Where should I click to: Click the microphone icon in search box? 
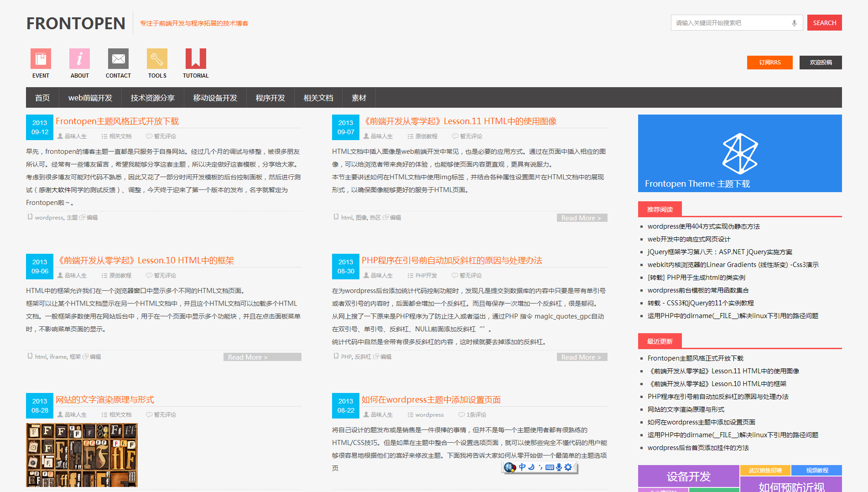pyautogui.click(x=794, y=23)
